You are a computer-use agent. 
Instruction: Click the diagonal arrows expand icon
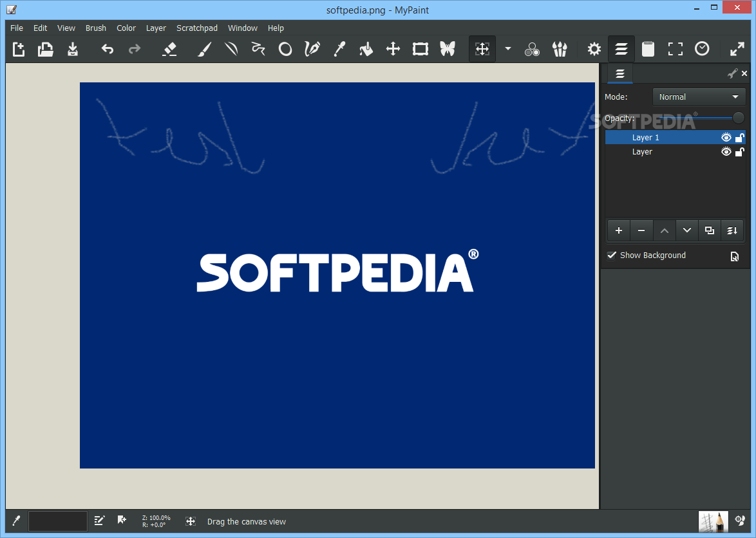click(x=737, y=49)
